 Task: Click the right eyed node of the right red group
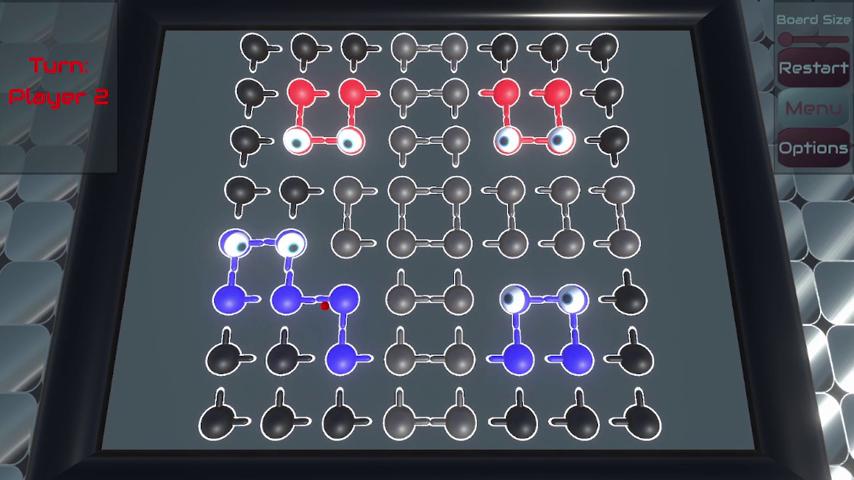559,140
